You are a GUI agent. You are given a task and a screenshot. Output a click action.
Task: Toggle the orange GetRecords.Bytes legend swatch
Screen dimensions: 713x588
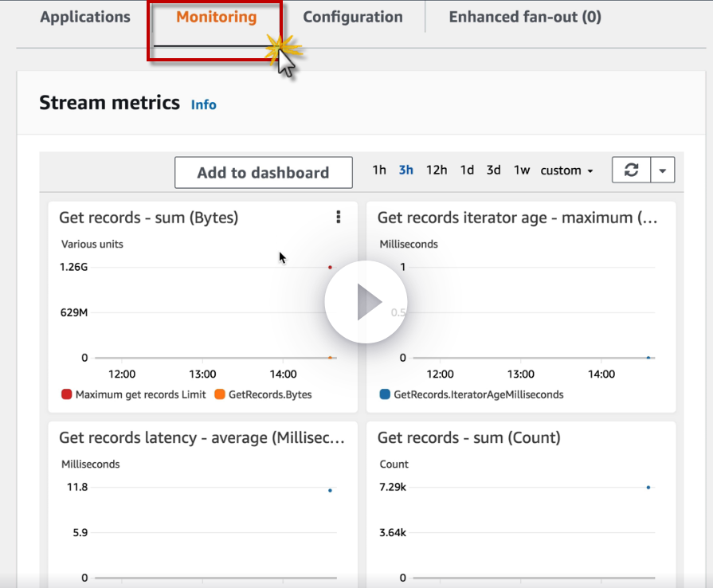point(220,394)
